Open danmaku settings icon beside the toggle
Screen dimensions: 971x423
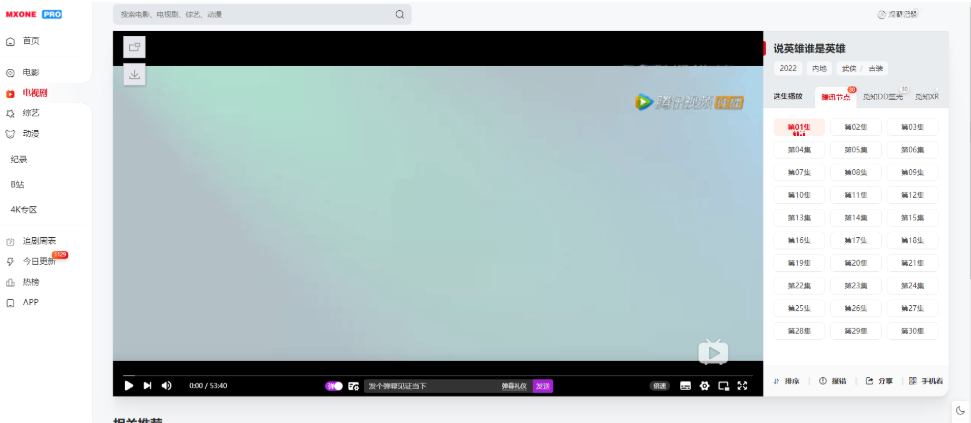(x=353, y=386)
